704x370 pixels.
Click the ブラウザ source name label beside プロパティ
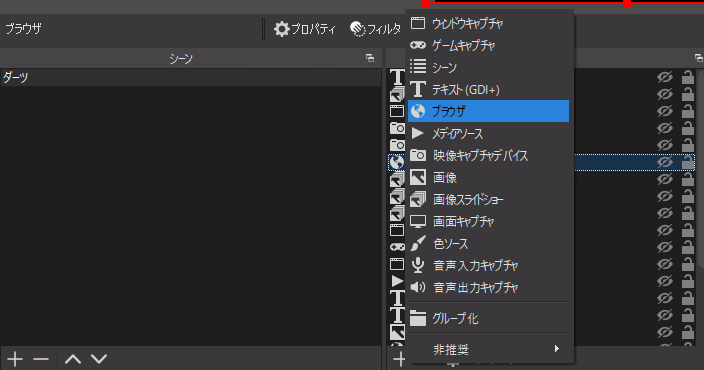coord(23,29)
